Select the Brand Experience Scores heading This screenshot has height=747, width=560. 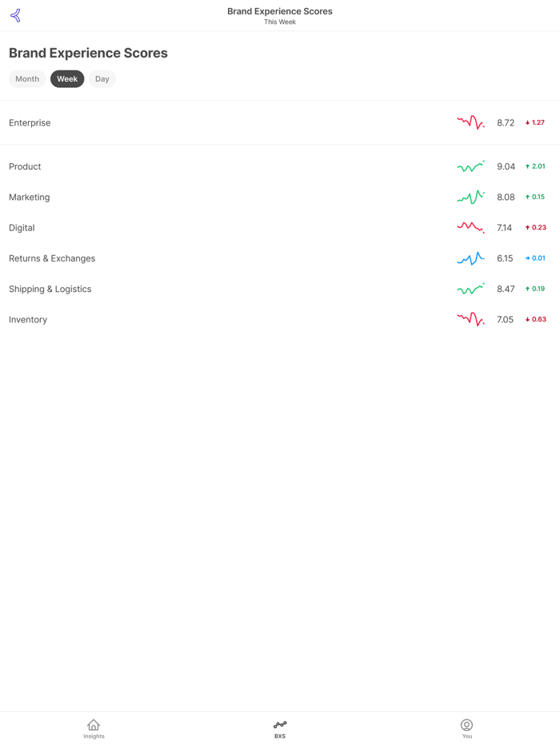coord(88,53)
